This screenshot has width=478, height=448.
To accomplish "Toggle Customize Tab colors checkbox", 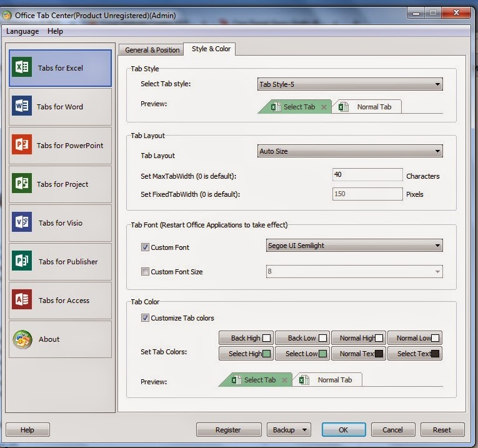I will [145, 317].
